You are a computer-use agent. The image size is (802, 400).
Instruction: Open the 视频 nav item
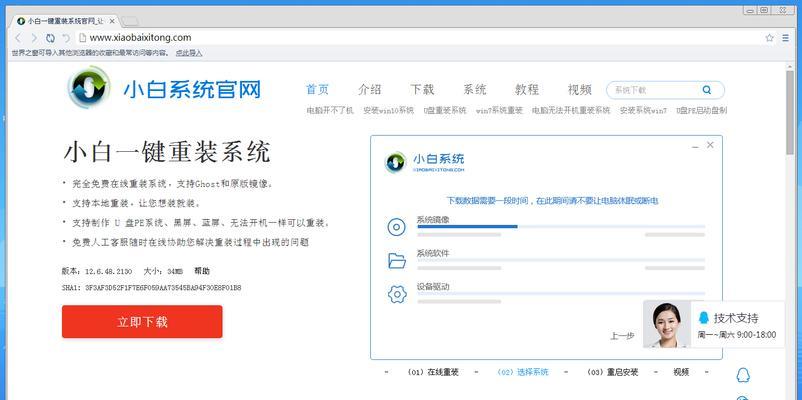(x=580, y=90)
